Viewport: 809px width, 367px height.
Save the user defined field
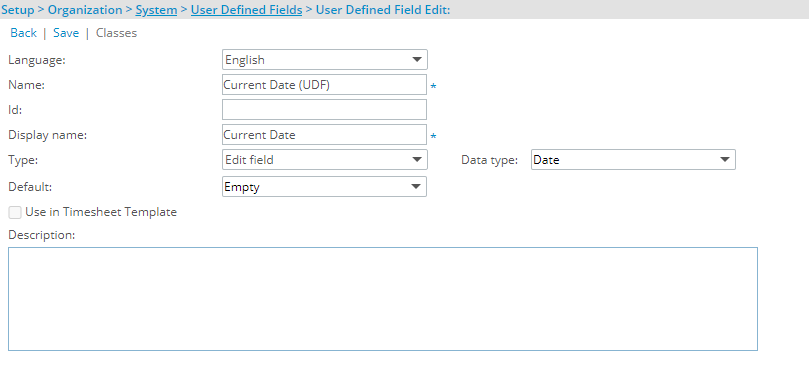[66, 33]
